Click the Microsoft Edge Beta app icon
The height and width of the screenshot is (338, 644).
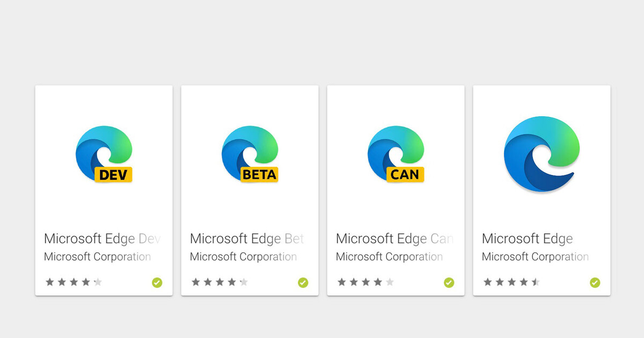coord(250,154)
